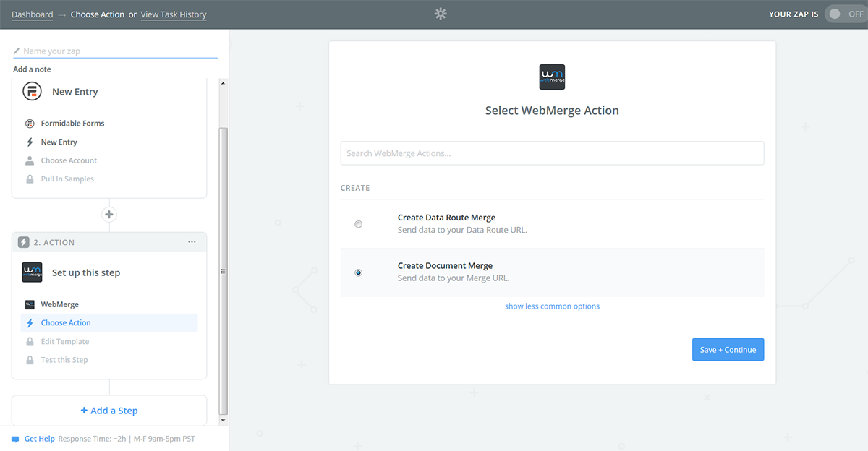Click the Add a note link
868x451 pixels.
[32, 69]
